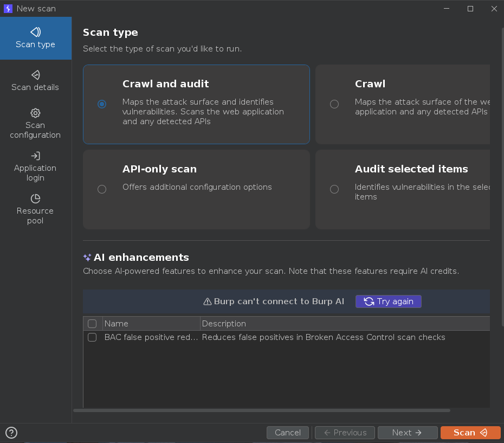Sort by the Description column header
Screen dimensions: 504x443
coord(224,324)
